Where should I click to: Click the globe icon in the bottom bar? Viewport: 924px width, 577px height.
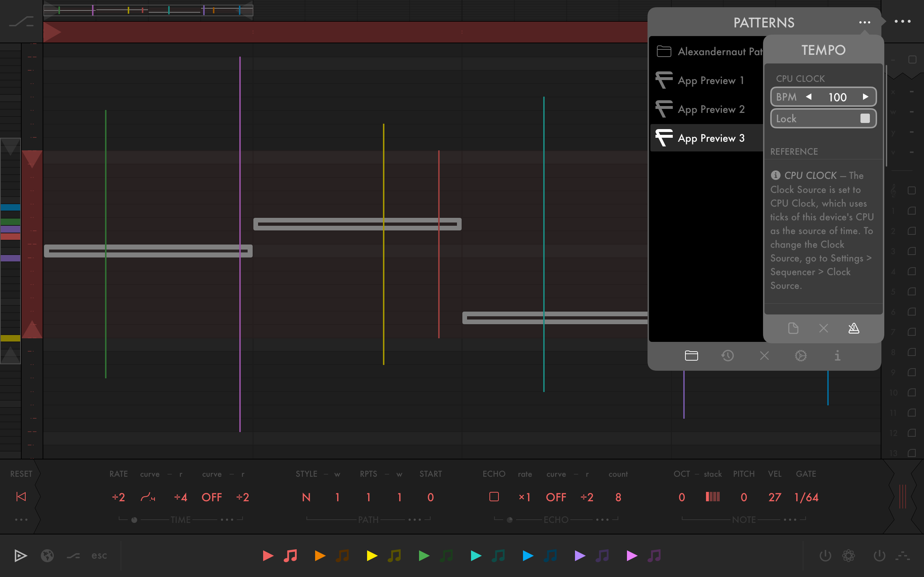pyautogui.click(x=47, y=556)
